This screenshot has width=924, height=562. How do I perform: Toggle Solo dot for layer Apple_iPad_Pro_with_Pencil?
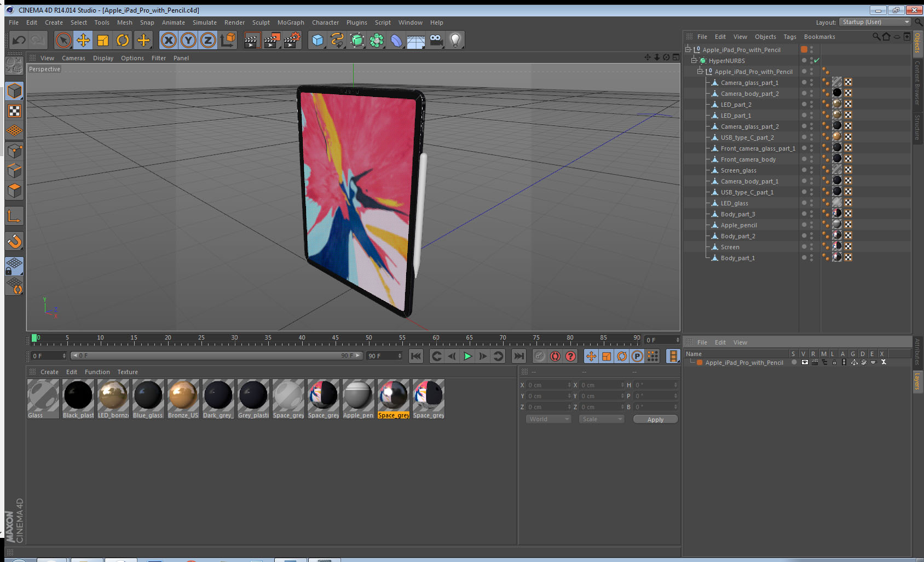tap(794, 363)
